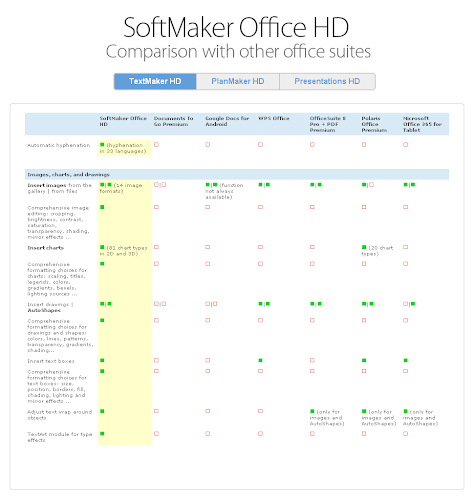Image resolution: width=474 pixels, height=500 pixels.
Task: Click green text boxes marker under Polaris Office
Action: [364, 360]
